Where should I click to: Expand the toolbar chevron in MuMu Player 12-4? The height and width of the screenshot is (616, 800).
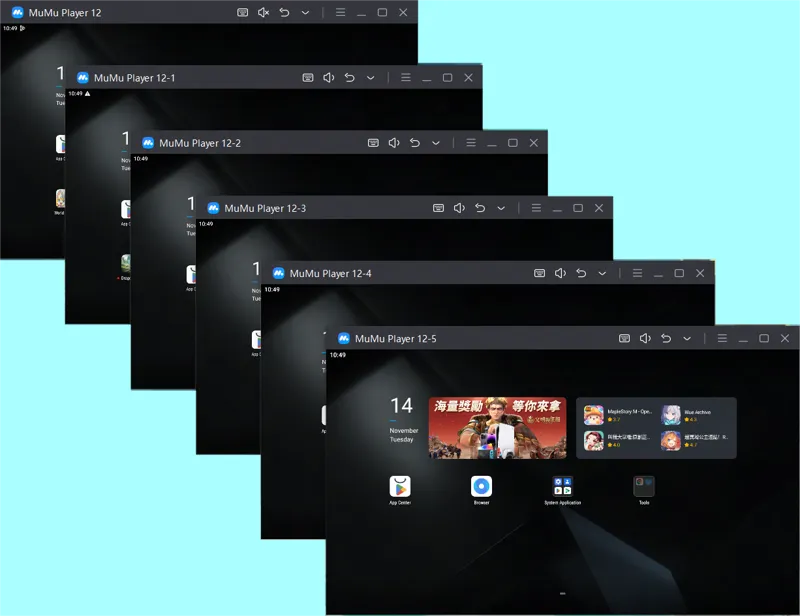pyautogui.click(x=603, y=273)
